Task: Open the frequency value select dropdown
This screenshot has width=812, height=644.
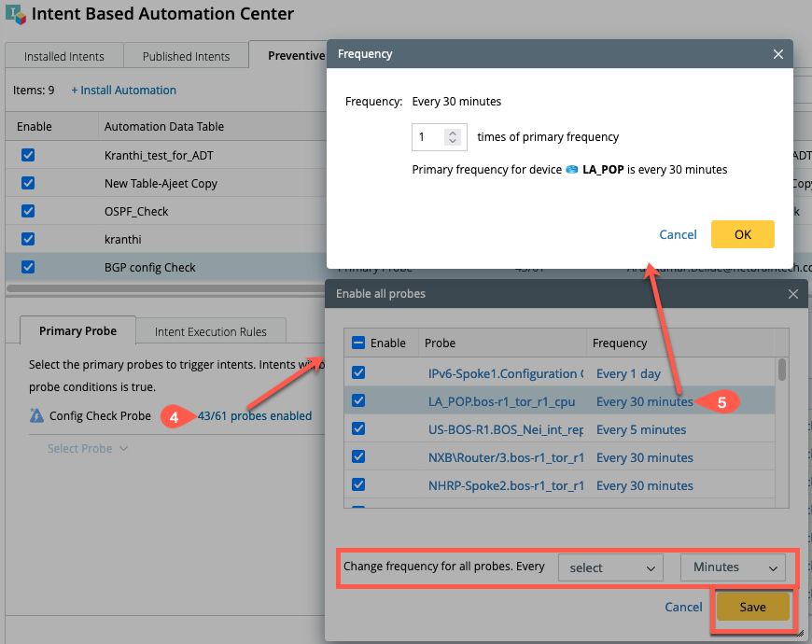Action: tap(610, 567)
